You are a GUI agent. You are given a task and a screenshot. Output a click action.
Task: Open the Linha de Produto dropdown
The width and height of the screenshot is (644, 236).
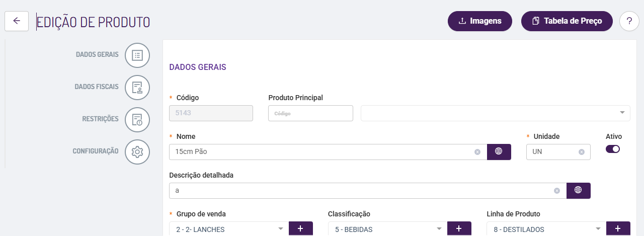tap(599, 229)
